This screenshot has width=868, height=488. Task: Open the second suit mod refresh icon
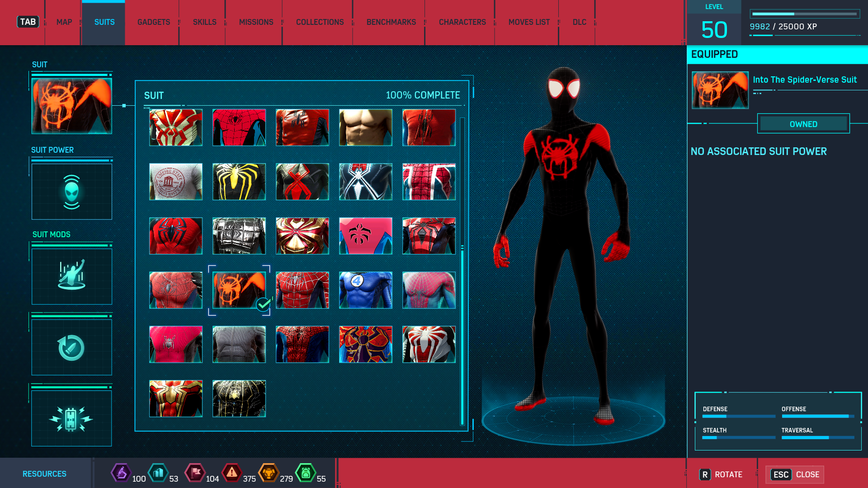pyautogui.click(x=71, y=347)
